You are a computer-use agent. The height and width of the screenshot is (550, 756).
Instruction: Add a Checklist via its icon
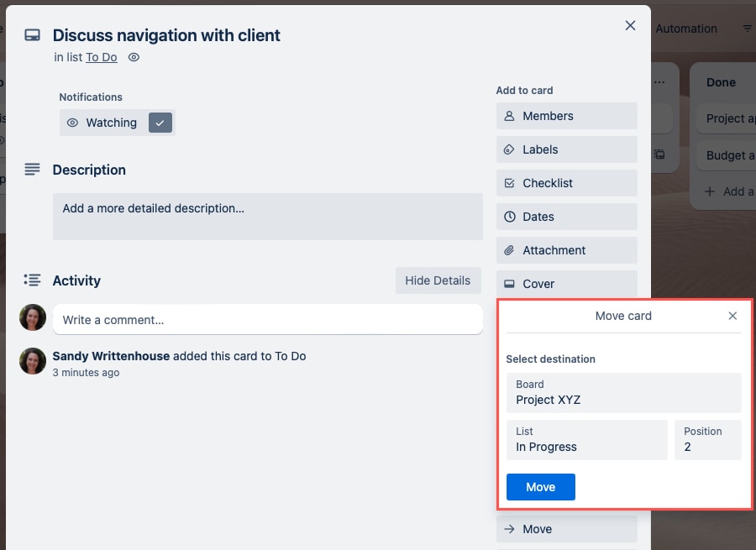[511, 183]
